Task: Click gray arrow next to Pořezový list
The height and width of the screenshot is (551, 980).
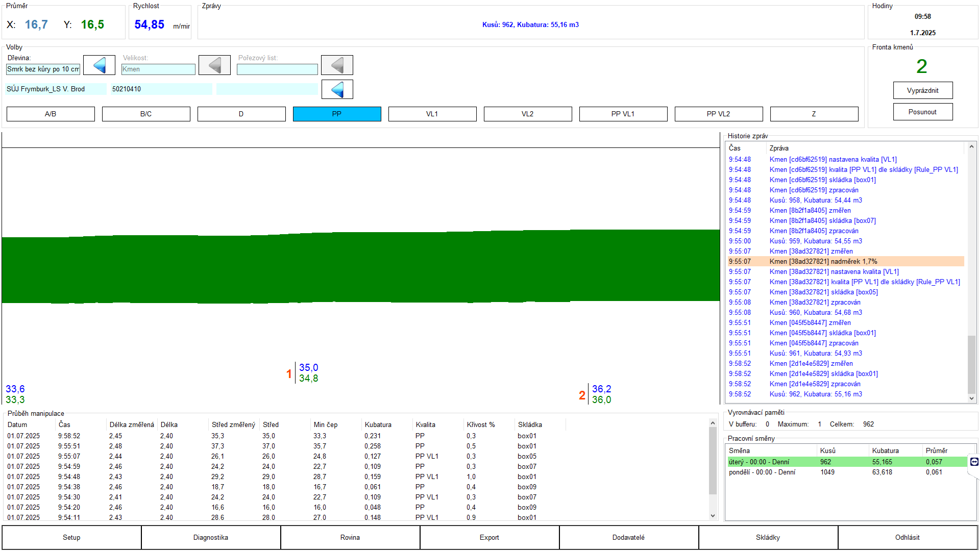Action: (x=337, y=65)
